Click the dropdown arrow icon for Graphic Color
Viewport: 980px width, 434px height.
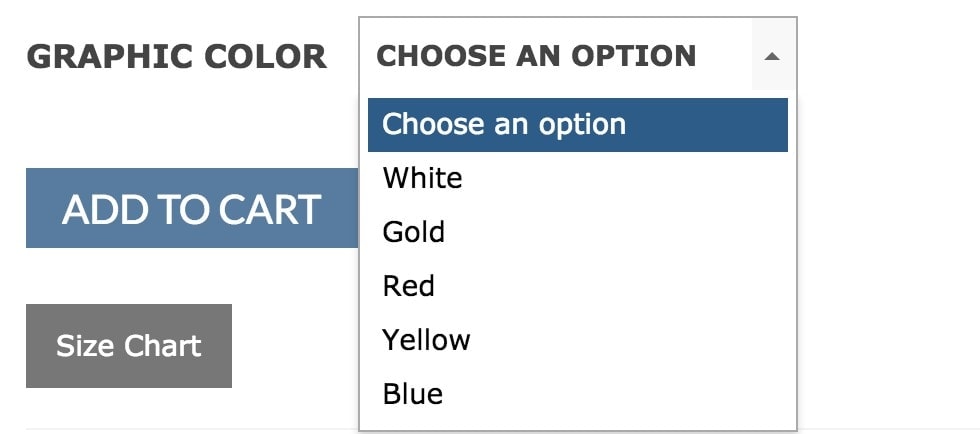click(x=771, y=57)
